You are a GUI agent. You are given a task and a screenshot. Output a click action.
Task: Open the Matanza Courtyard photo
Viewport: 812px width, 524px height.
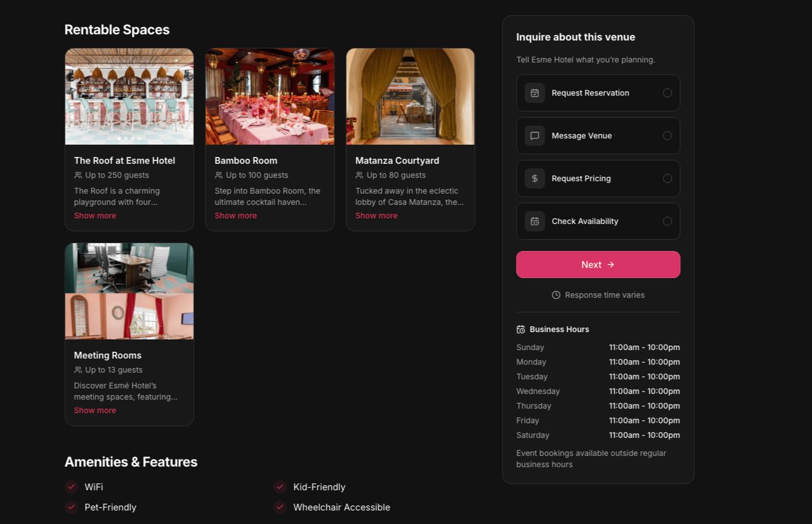coord(411,96)
